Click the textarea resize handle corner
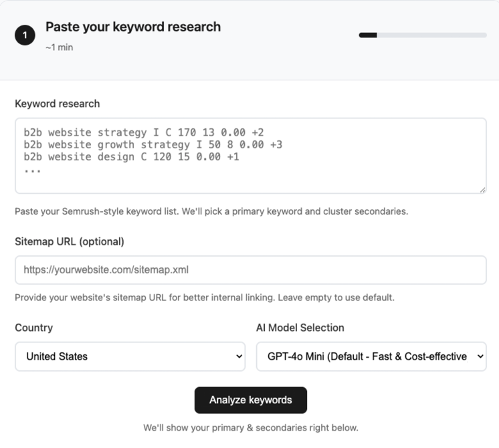The width and height of the screenshot is (499, 448). coord(482,190)
